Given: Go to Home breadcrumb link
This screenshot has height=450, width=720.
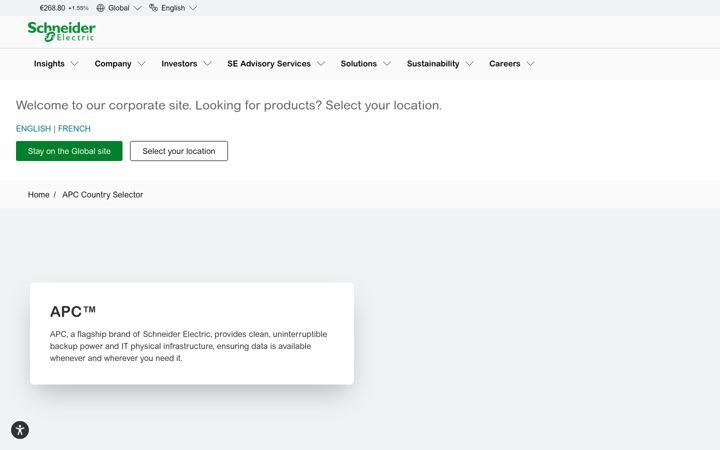Looking at the screenshot, I should (39, 195).
